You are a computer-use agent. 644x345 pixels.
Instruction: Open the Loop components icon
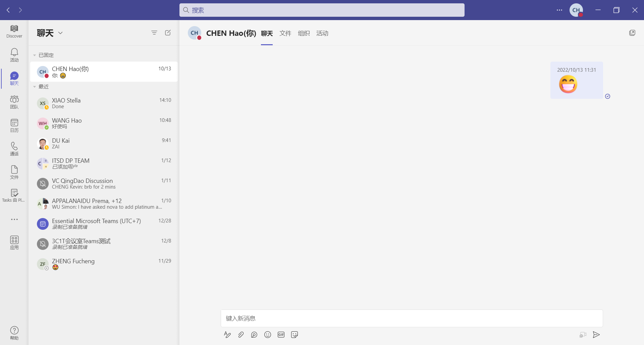coord(254,335)
